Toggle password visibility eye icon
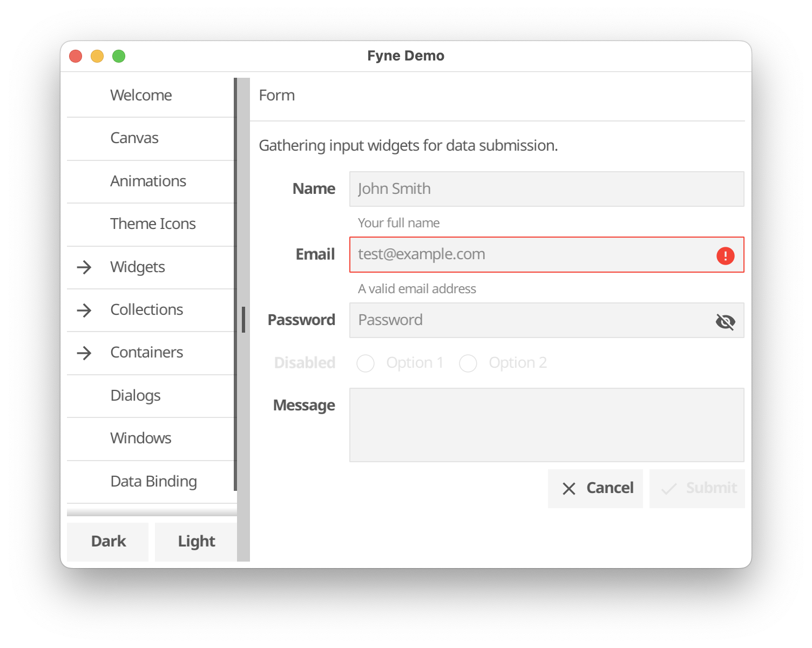The height and width of the screenshot is (648, 812). 726,322
